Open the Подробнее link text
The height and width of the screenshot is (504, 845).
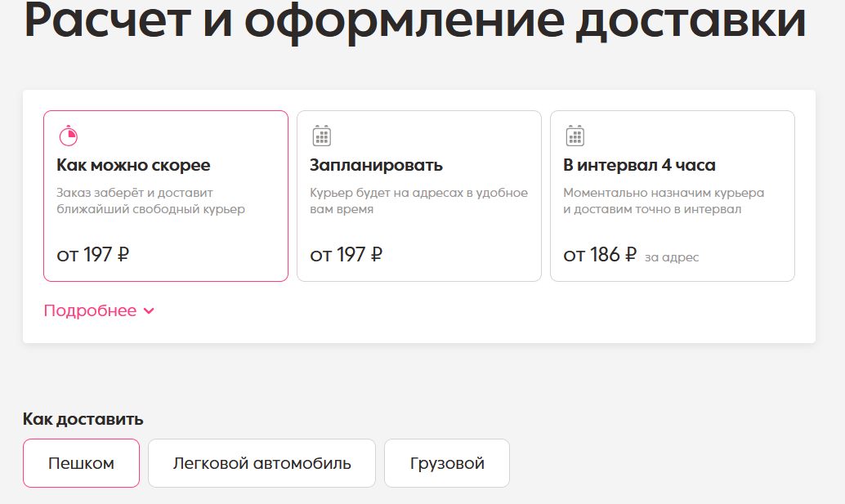coord(90,310)
